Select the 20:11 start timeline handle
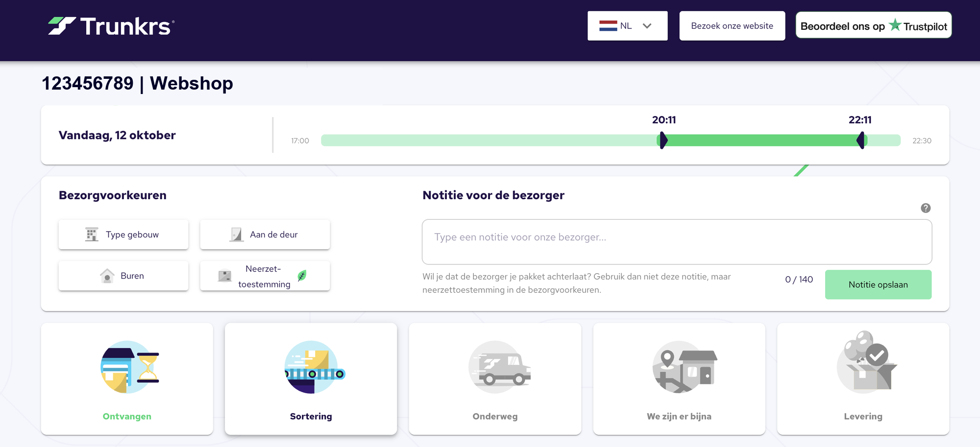The width and height of the screenshot is (980, 447). (x=663, y=141)
